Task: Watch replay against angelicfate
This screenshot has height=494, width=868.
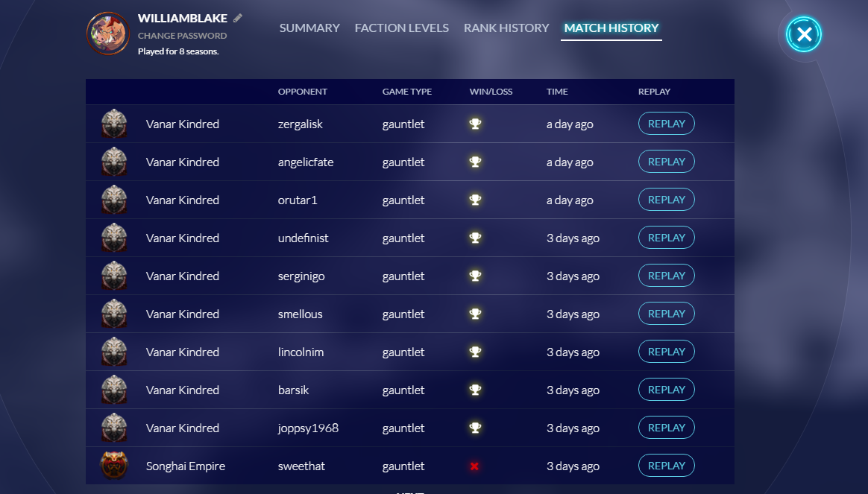Action: pos(667,162)
